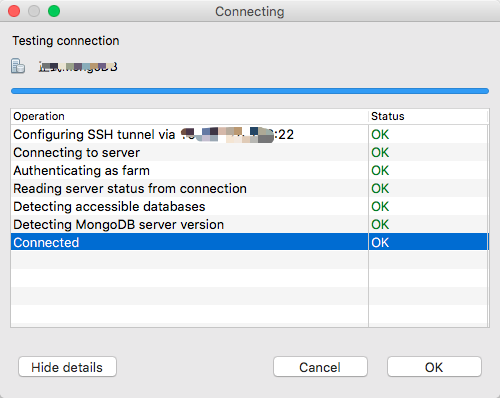Click the green zoom window button
500x398 pixels.
54,11
